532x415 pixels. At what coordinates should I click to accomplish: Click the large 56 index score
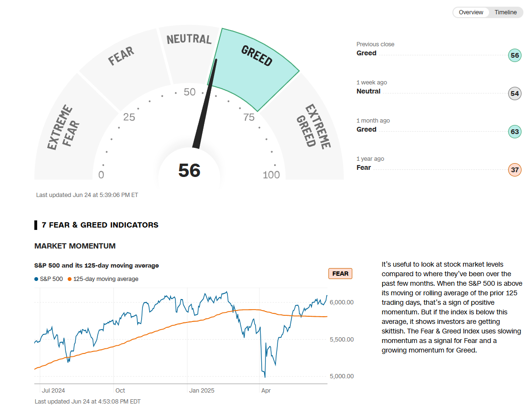click(x=189, y=170)
